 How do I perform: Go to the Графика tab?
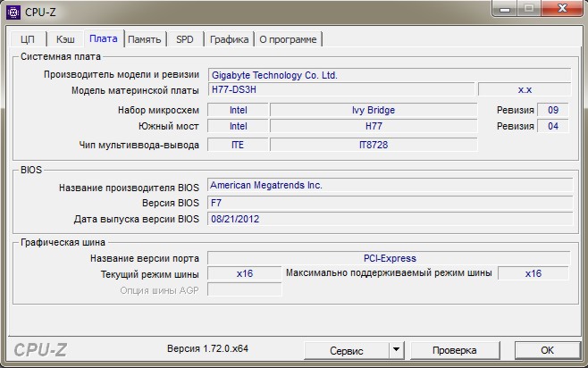tap(229, 39)
